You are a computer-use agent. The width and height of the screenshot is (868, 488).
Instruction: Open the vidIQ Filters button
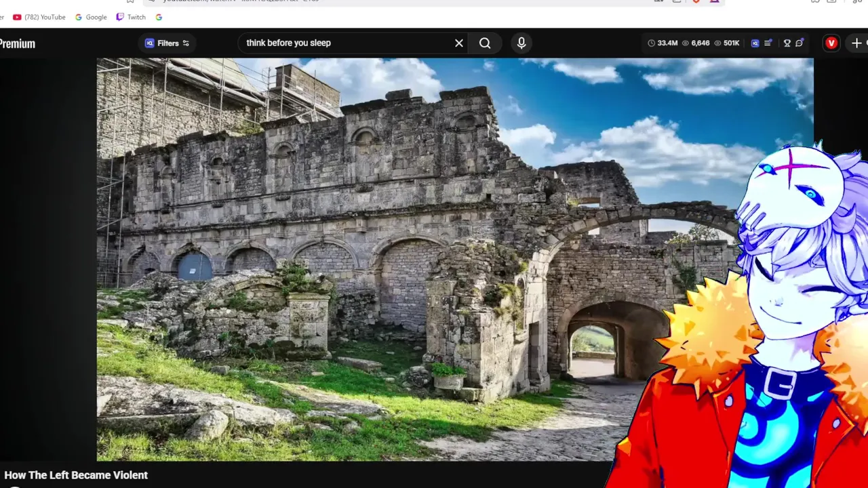167,43
